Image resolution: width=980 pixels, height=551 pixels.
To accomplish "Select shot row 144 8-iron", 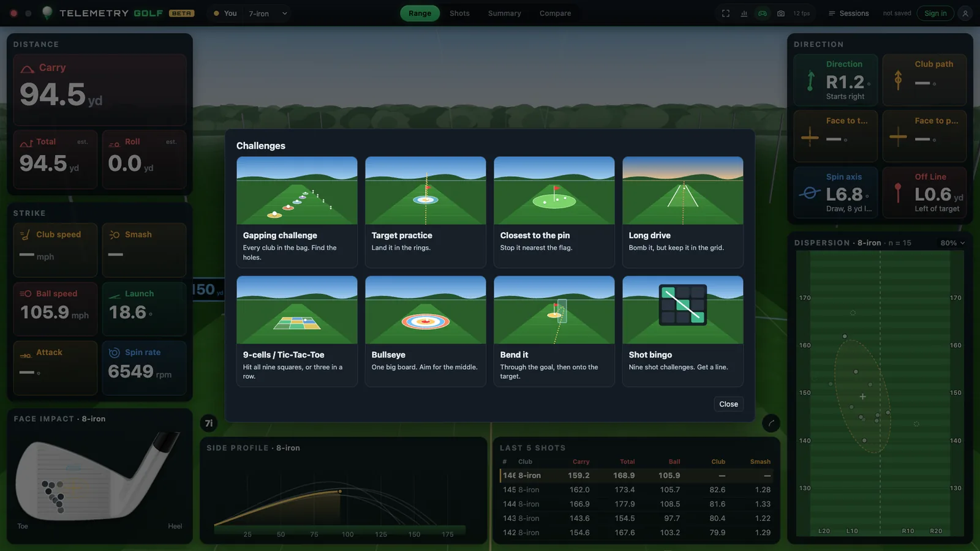I will click(636, 504).
